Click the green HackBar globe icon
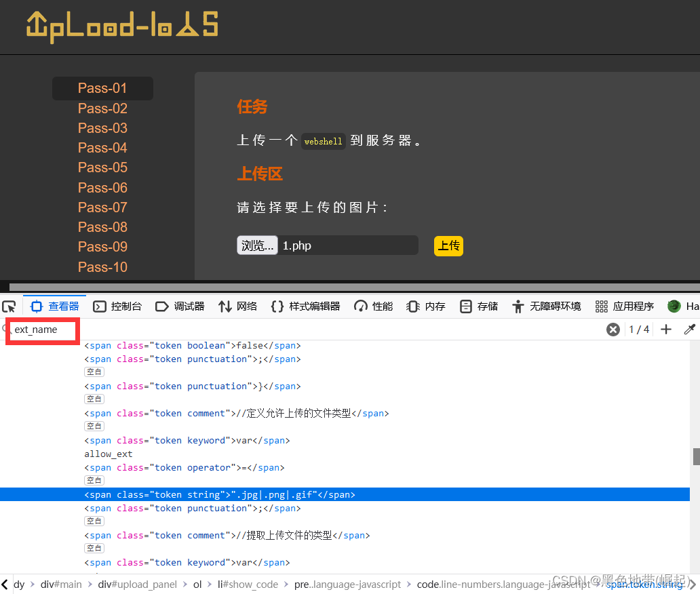The height and width of the screenshot is (594, 700). 674,306
